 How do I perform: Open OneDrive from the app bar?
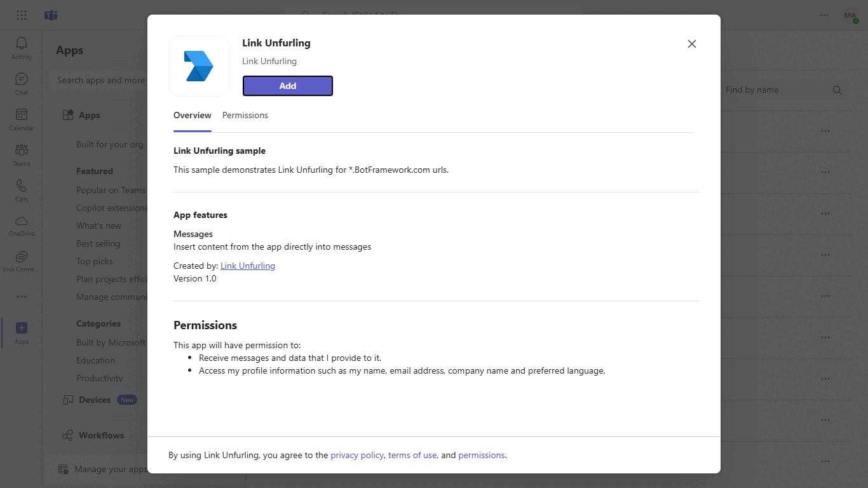(22, 225)
